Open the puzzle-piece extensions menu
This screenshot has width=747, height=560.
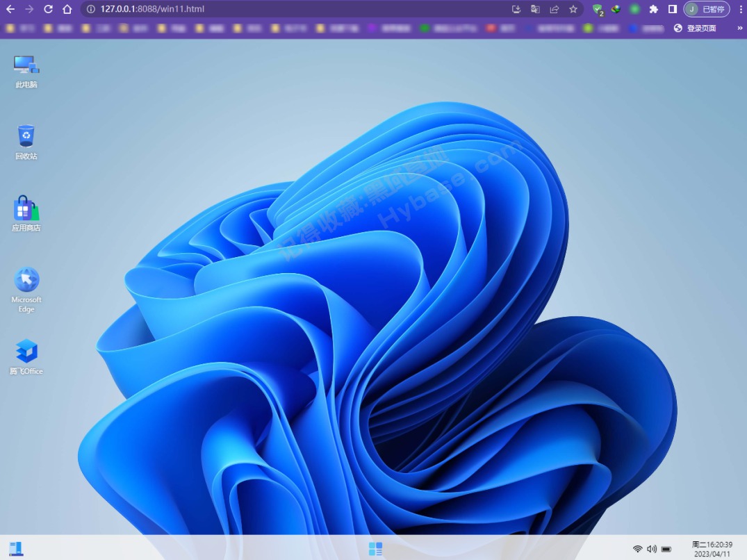click(x=654, y=9)
